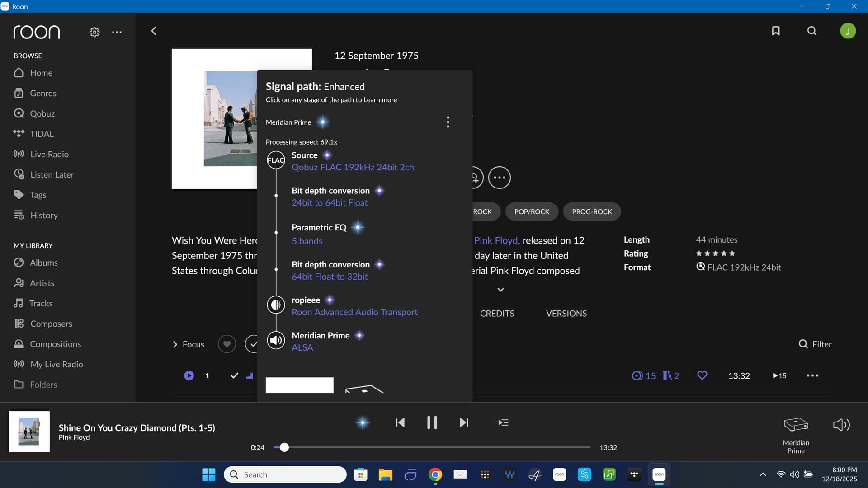The width and height of the screenshot is (868, 488).
Task: Toggle the heart filter beside Focus
Action: coord(227,344)
